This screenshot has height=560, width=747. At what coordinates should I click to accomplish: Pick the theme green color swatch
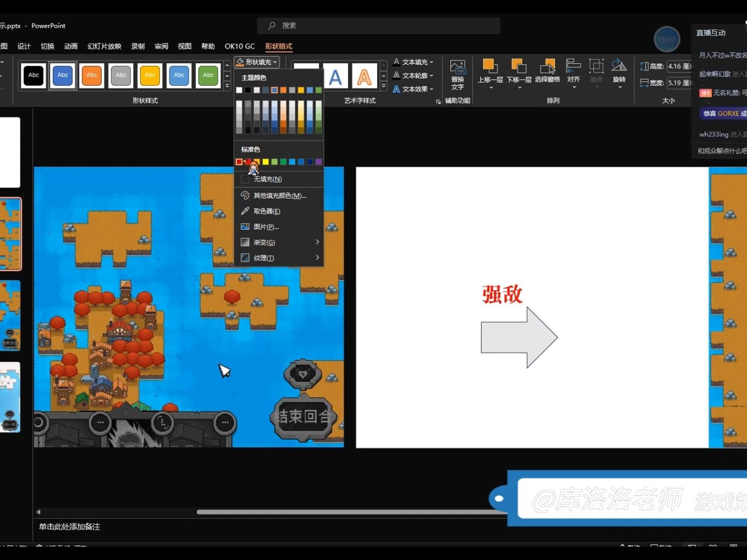click(x=319, y=90)
